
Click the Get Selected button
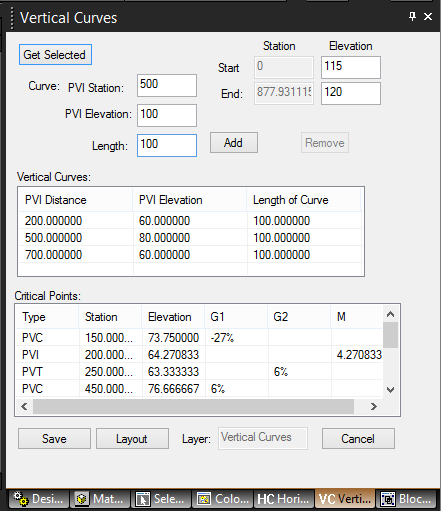[55, 55]
